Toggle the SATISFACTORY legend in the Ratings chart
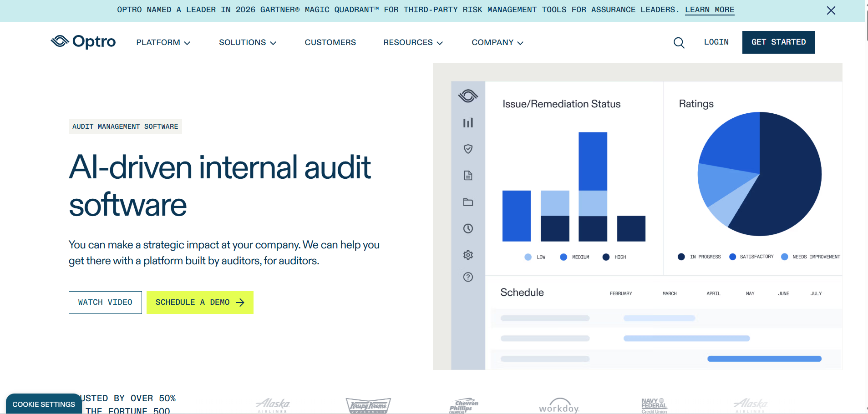868x414 pixels. click(x=732, y=257)
